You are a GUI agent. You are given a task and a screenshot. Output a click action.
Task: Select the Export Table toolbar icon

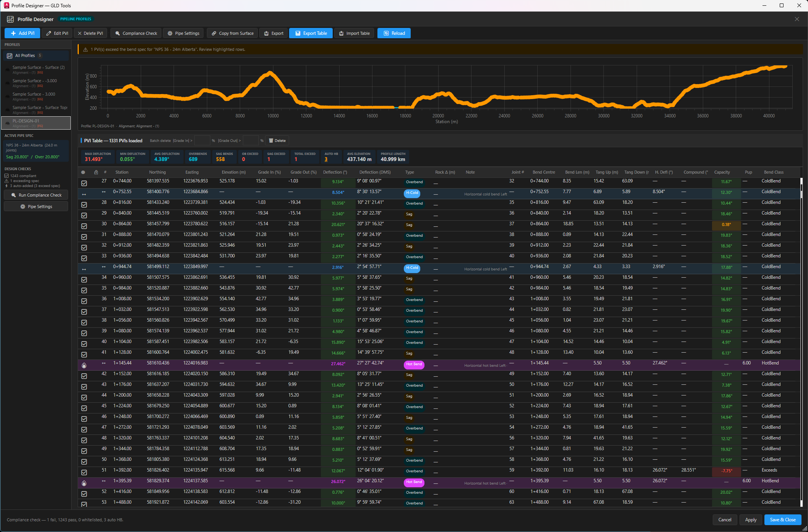[298, 33]
